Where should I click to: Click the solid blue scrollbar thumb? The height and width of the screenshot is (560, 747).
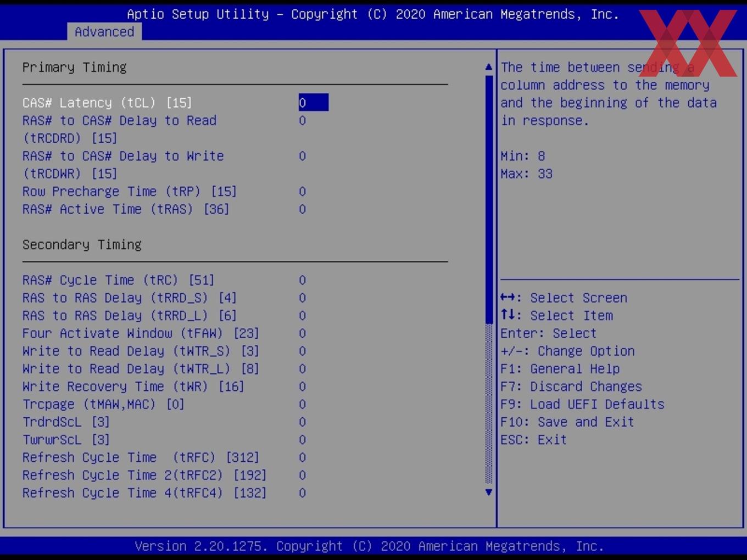coord(489,200)
